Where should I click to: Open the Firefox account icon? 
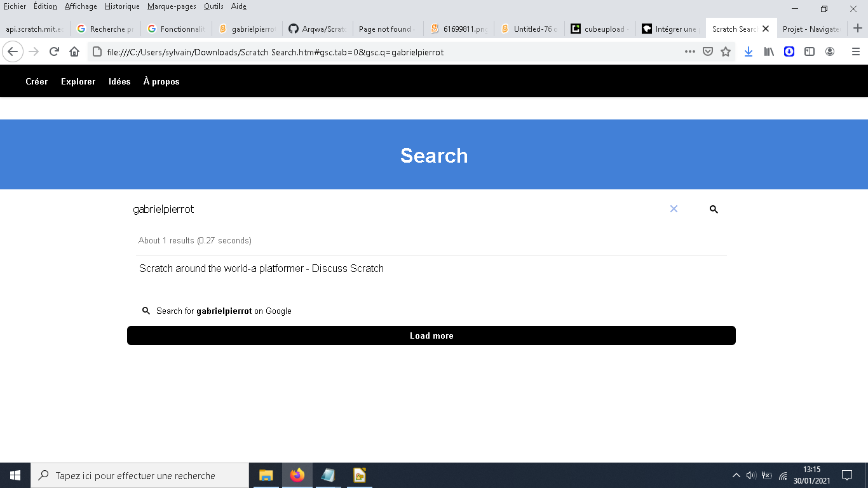(x=830, y=51)
